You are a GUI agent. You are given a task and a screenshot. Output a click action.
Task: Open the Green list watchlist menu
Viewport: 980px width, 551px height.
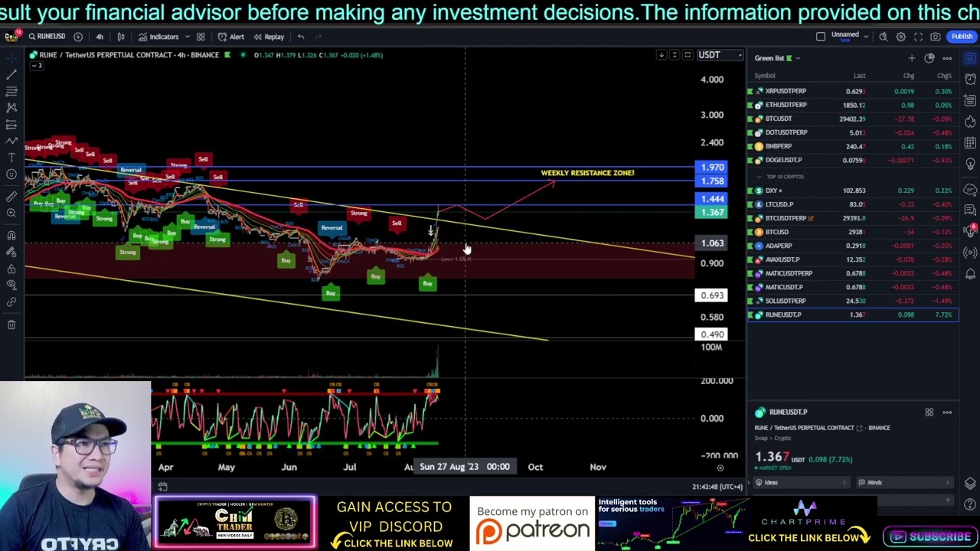[x=777, y=58]
